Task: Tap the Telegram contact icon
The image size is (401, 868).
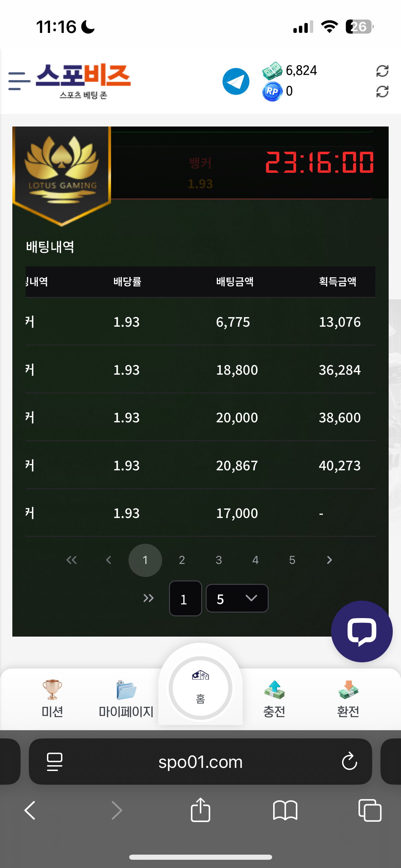Action: pos(236,82)
